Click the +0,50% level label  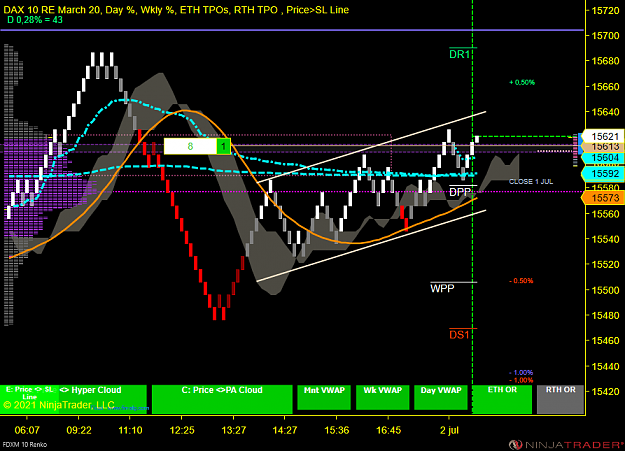click(522, 82)
